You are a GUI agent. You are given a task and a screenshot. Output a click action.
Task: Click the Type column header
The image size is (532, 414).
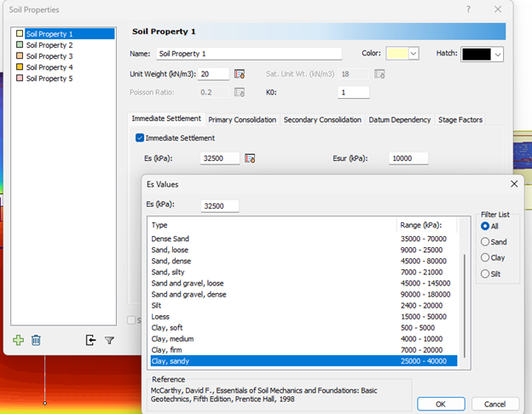coord(273,225)
